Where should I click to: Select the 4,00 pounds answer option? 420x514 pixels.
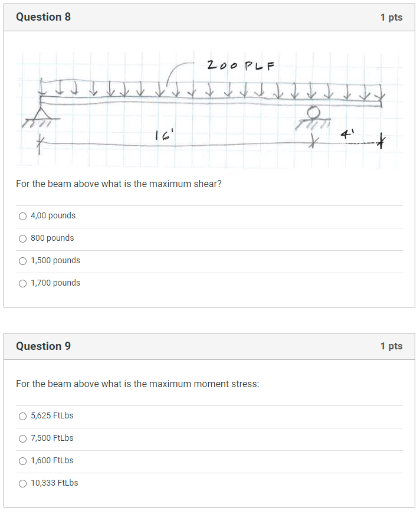(x=22, y=215)
